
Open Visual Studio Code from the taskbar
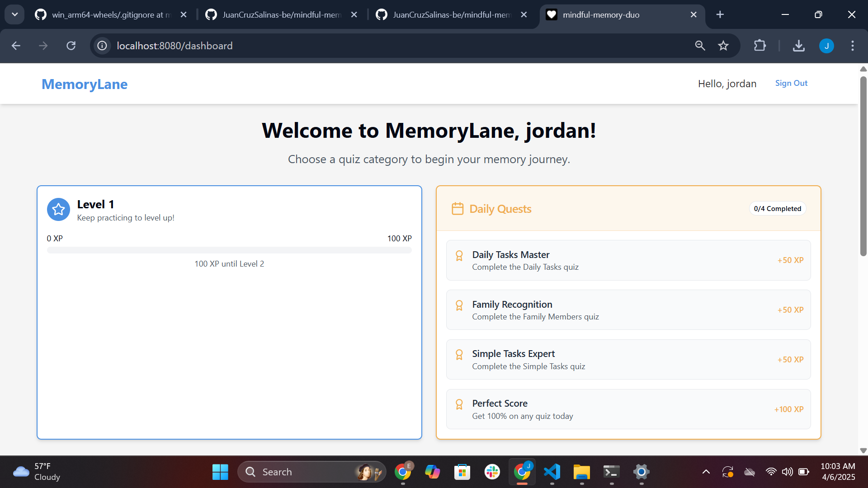click(x=552, y=472)
